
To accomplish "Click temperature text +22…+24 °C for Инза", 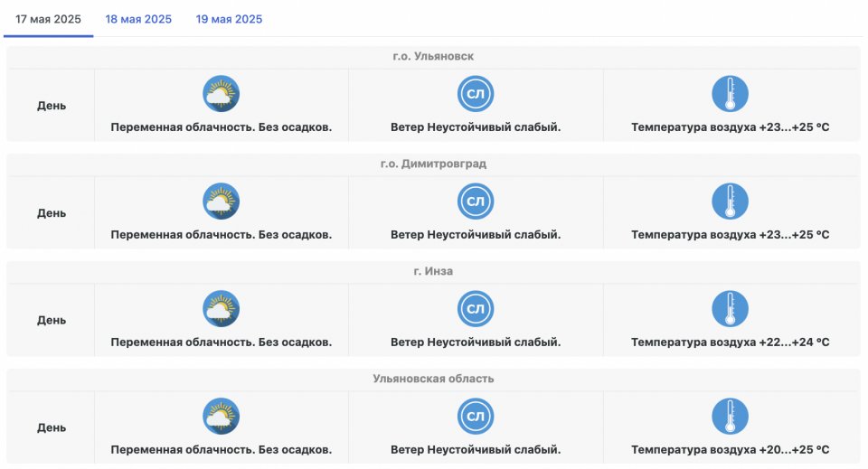I will tap(730, 342).
